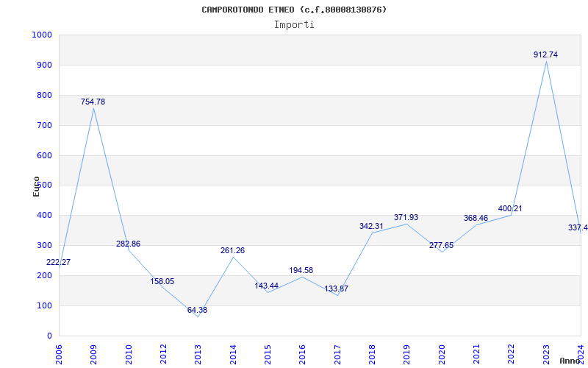Image resolution: width=588 pixels, height=368 pixels.
Task: Click the 2020 x-axis year label
Action: pos(442,354)
